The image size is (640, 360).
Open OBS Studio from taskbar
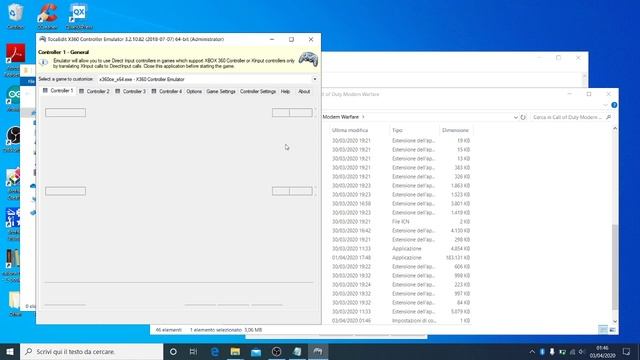pos(276,351)
